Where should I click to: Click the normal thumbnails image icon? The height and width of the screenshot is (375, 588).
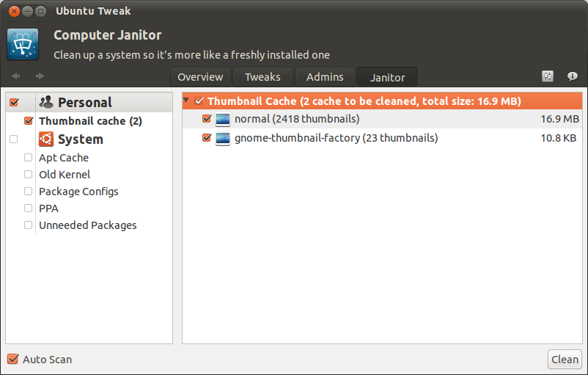(223, 120)
